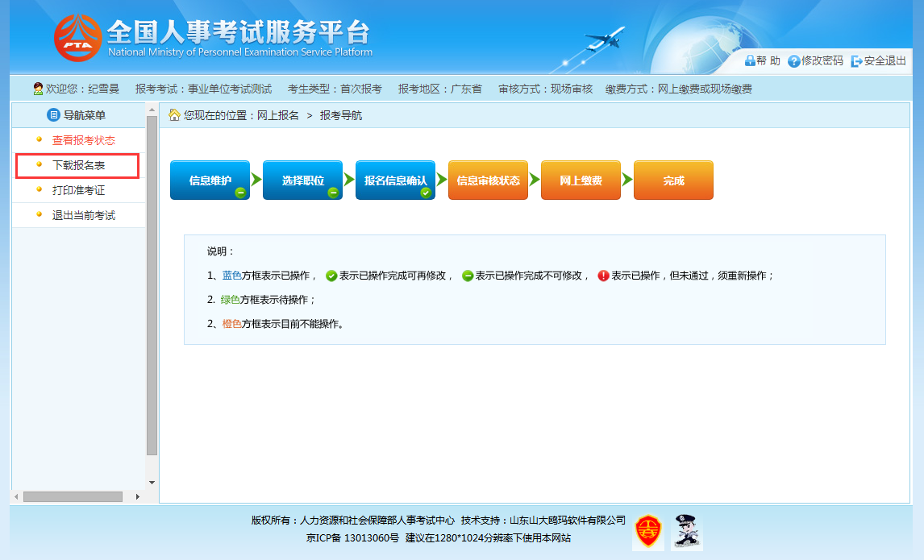Select 下载报名表 in sidebar
Image resolution: width=924 pixels, height=560 pixels.
pyautogui.click(x=78, y=165)
